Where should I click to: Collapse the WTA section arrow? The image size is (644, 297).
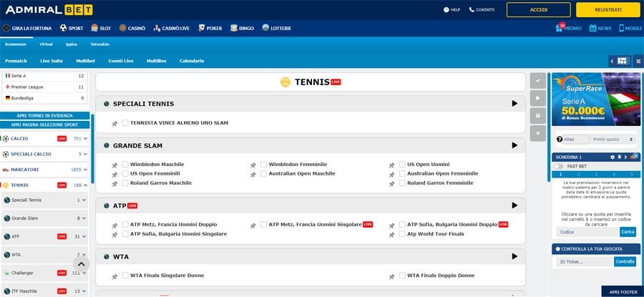click(514, 256)
